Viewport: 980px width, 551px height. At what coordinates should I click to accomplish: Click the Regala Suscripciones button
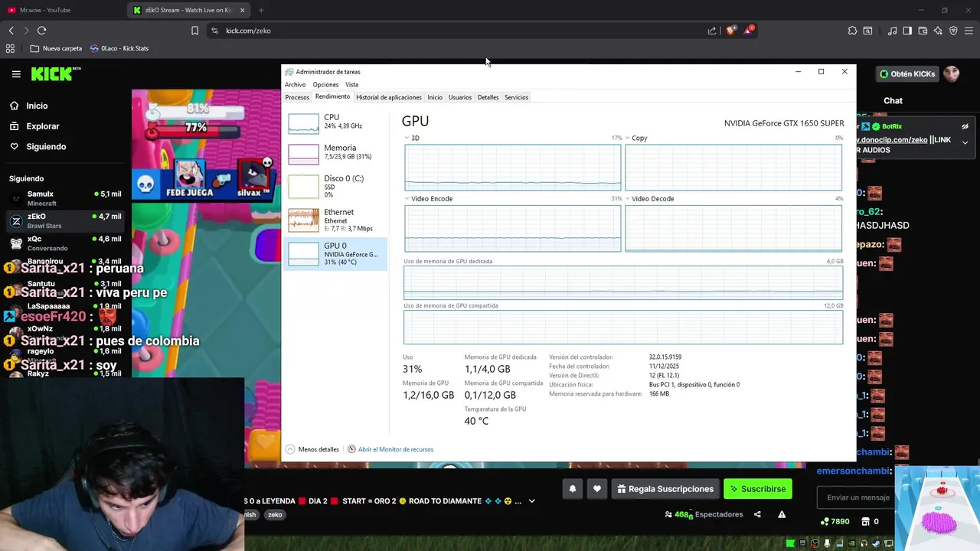click(x=665, y=489)
